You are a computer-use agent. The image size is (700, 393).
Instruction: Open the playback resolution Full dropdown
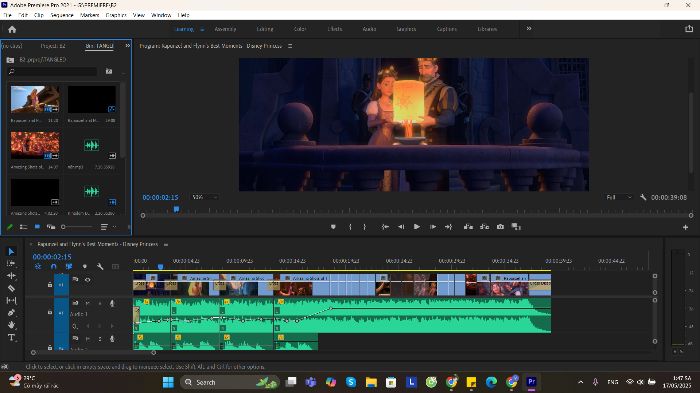pyautogui.click(x=619, y=197)
